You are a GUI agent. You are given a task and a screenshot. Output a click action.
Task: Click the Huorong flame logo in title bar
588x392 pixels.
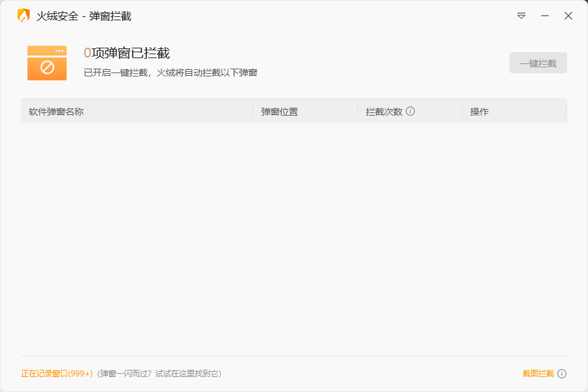pyautogui.click(x=24, y=16)
